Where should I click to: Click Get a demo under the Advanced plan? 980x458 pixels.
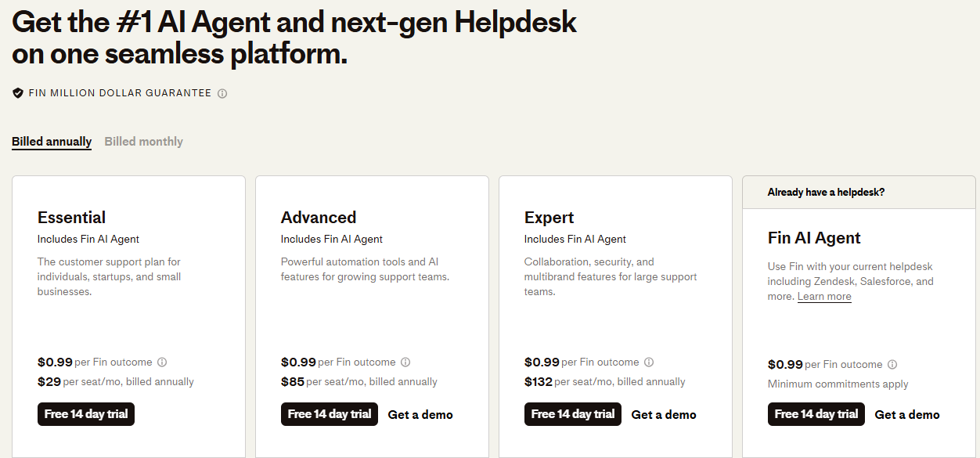[x=420, y=414]
